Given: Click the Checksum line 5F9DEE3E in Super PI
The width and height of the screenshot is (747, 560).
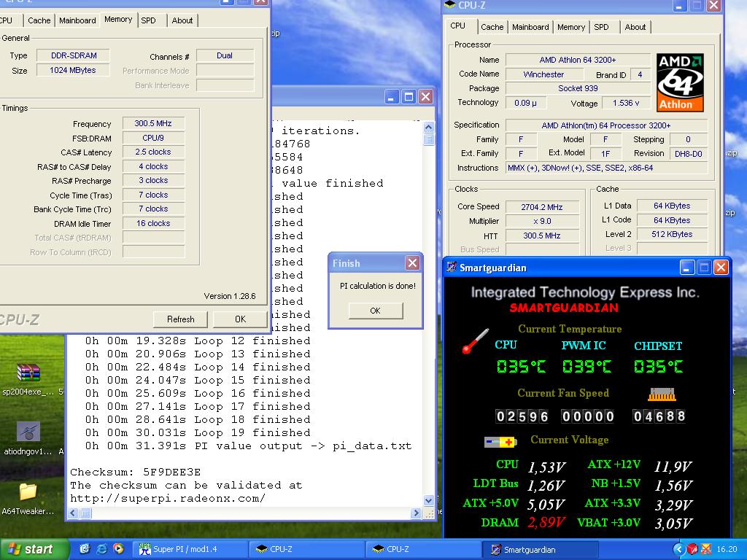Looking at the screenshot, I should [135, 472].
